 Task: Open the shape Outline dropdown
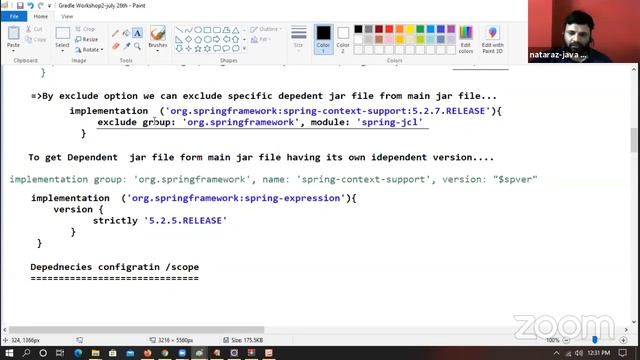pos(266,29)
